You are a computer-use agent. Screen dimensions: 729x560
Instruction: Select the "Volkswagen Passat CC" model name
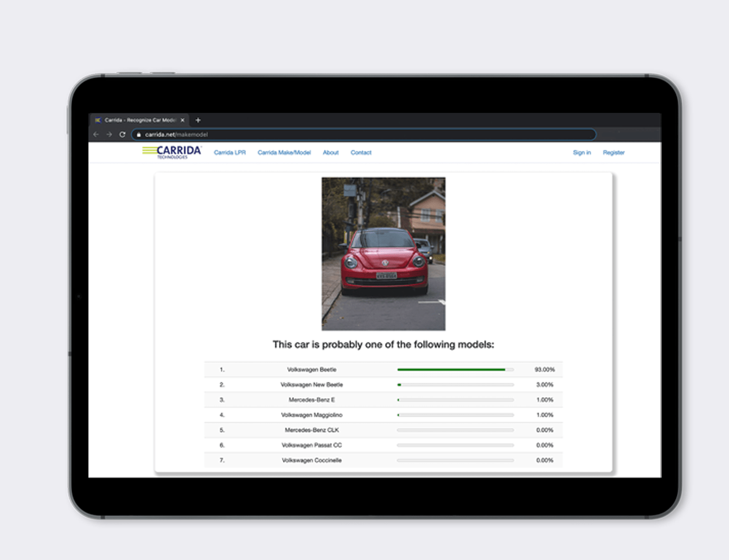click(312, 446)
